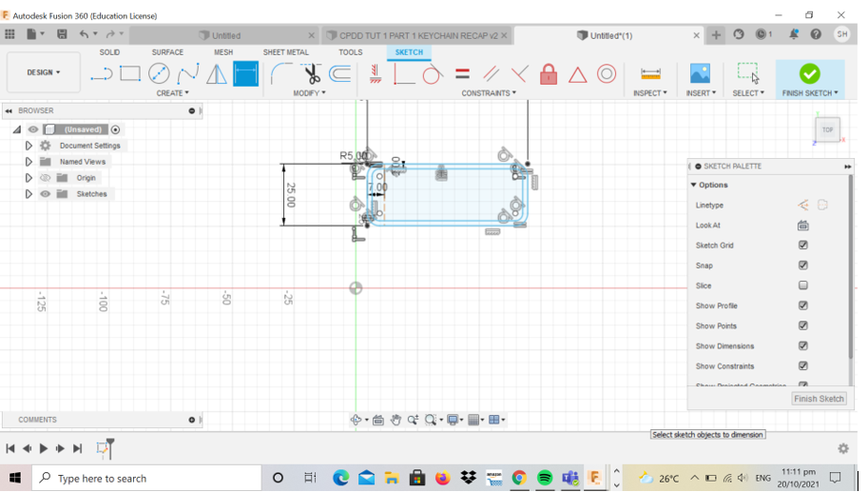Open the data panel grid icon

10,34
